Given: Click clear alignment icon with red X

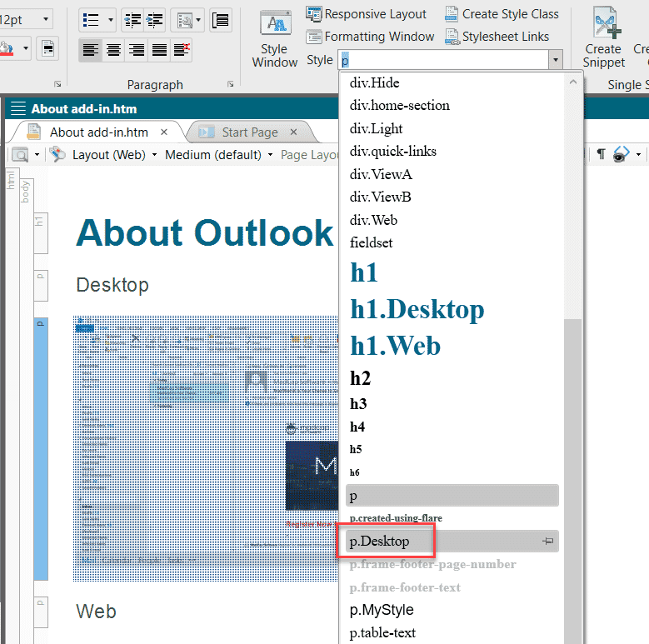Looking at the screenshot, I should (x=182, y=50).
